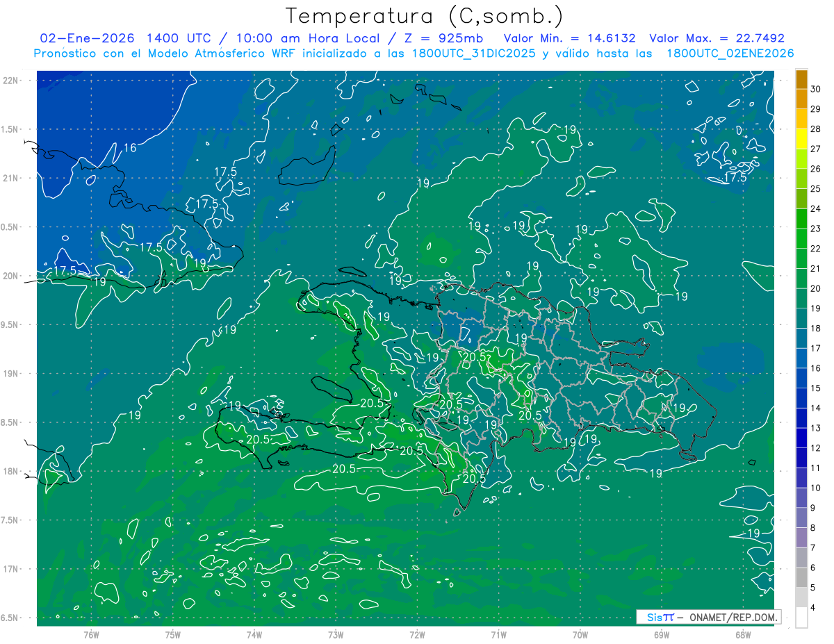Pick the dark blue swatch between 11 and 12
Viewport: 834px width, 644px height.
[x=801, y=458]
